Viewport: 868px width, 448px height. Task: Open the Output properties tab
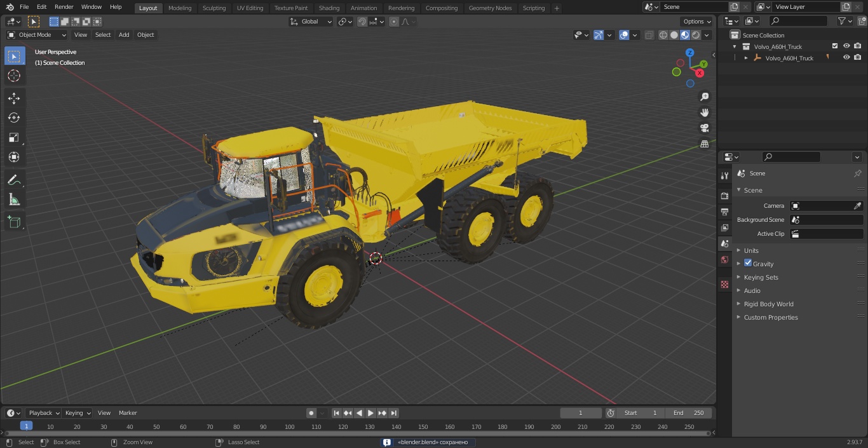pos(724,212)
